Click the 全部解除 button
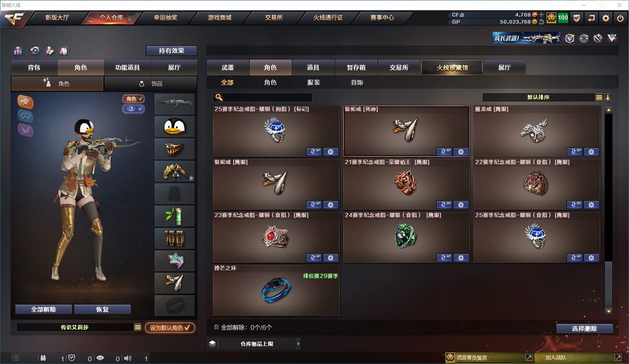This screenshot has width=629, height=364. point(44,309)
